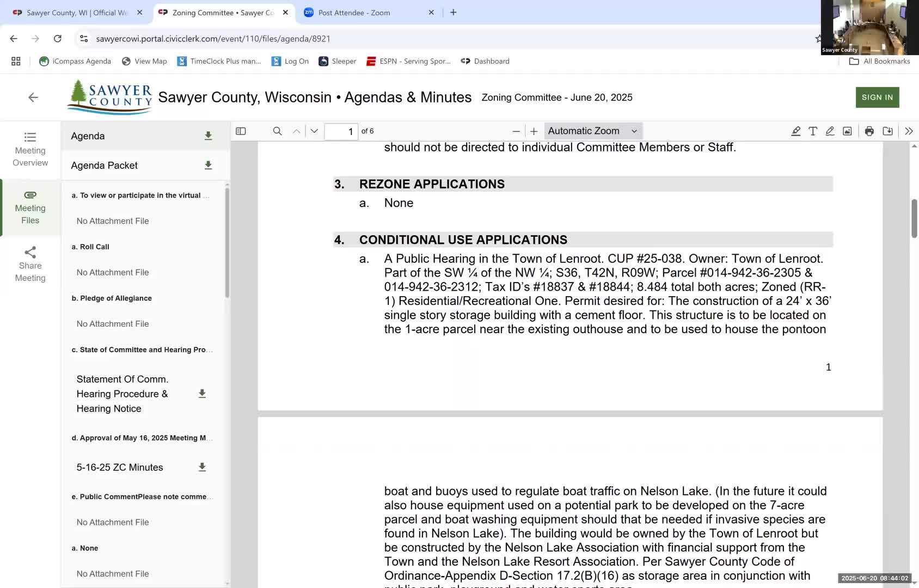Open the PDF find search icon
The height and width of the screenshot is (588, 919).
coord(277,131)
